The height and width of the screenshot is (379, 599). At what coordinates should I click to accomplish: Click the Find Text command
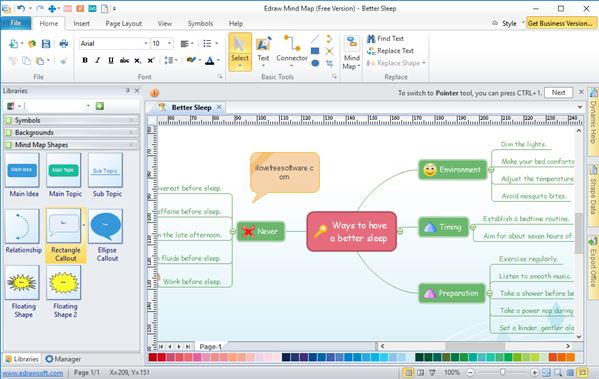pos(385,39)
